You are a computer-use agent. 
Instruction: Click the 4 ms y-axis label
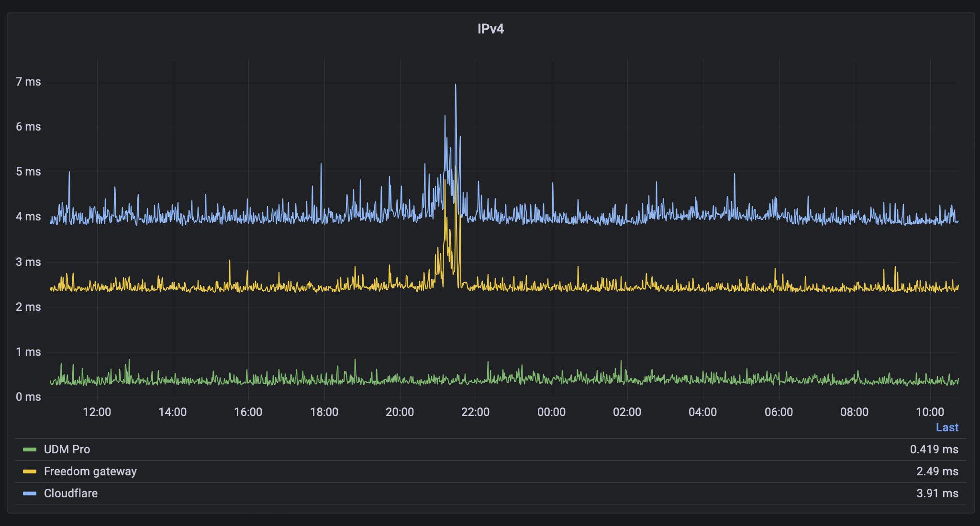click(x=28, y=217)
